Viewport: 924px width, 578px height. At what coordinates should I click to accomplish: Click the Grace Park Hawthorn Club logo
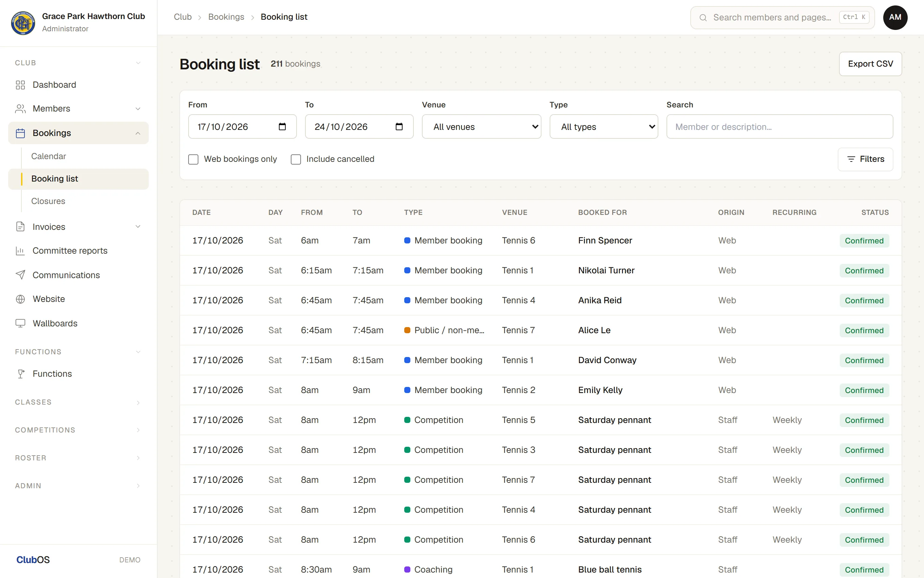pos(23,22)
